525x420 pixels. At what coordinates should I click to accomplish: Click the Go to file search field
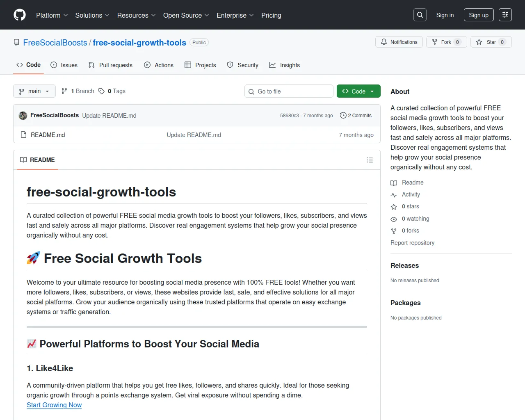pos(289,91)
